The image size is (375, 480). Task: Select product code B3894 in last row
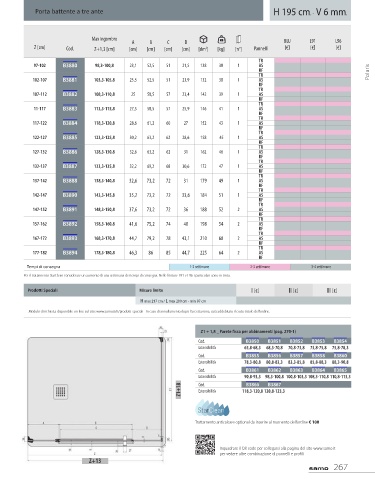(x=70, y=253)
